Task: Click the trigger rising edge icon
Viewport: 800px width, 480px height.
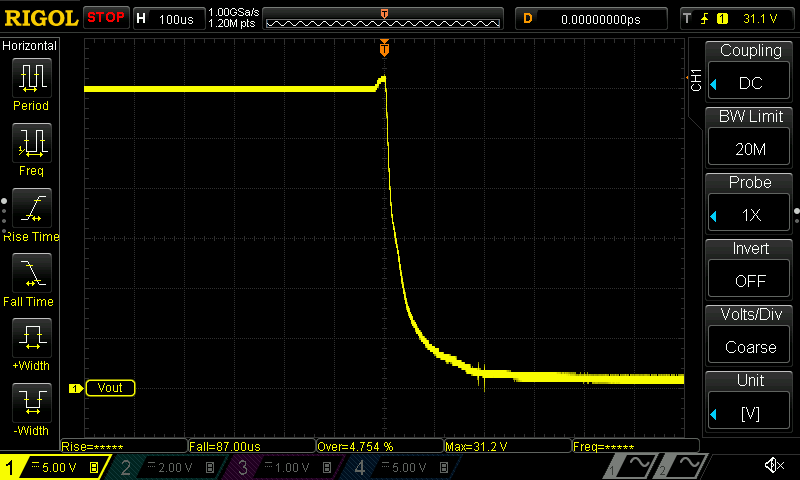Action: (x=705, y=19)
